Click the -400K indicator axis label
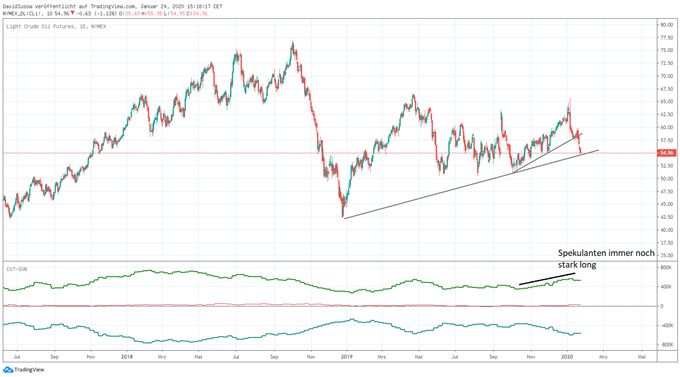680x377 pixels. [667, 325]
